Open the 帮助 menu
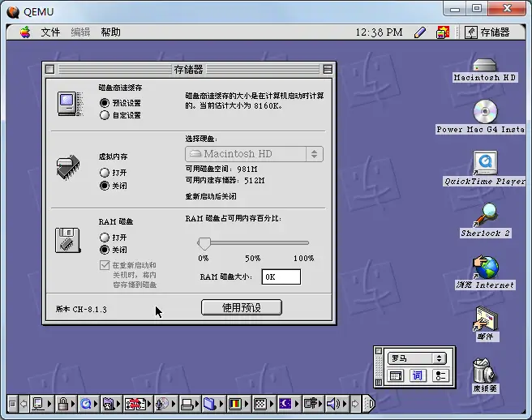The height and width of the screenshot is (420, 532). click(x=110, y=32)
